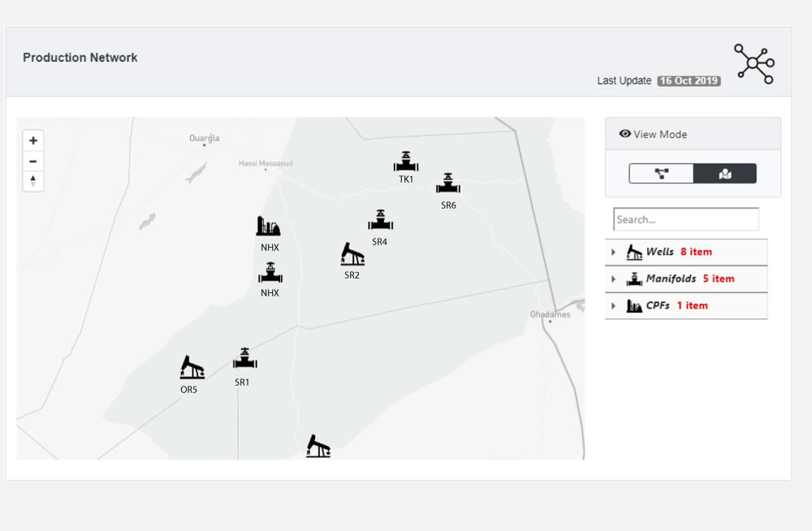Select the NHX manifold icon below CPF

[x=270, y=273]
